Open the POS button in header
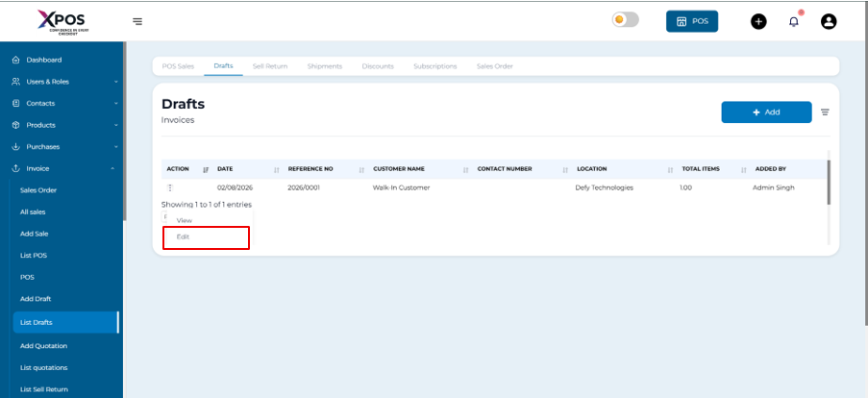The image size is (868, 398). 691,21
